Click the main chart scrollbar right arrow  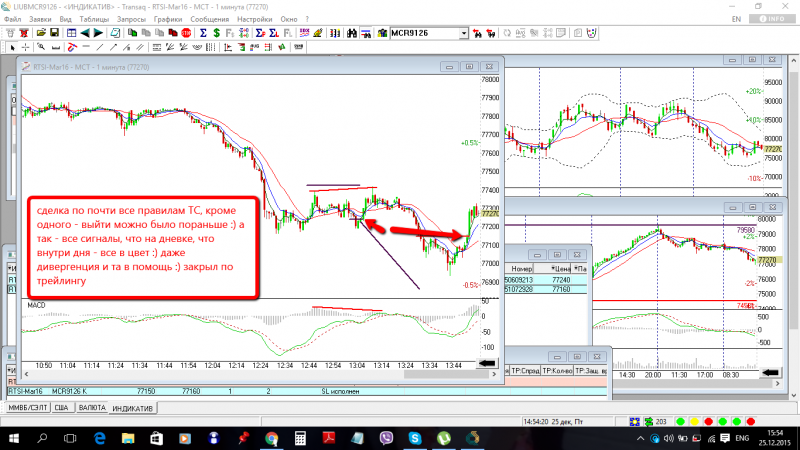click(494, 374)
